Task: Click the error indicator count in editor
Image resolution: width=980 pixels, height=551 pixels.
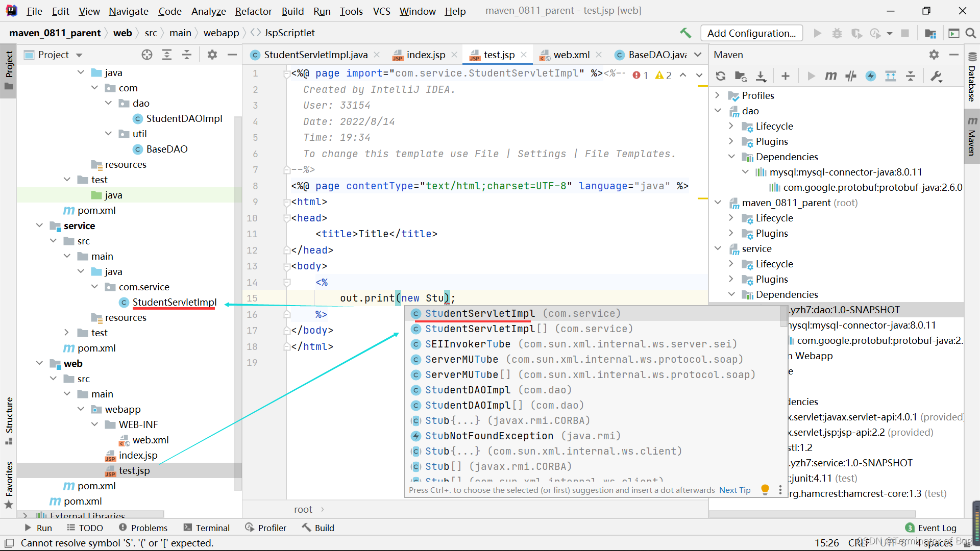Action: coord(641,76)
